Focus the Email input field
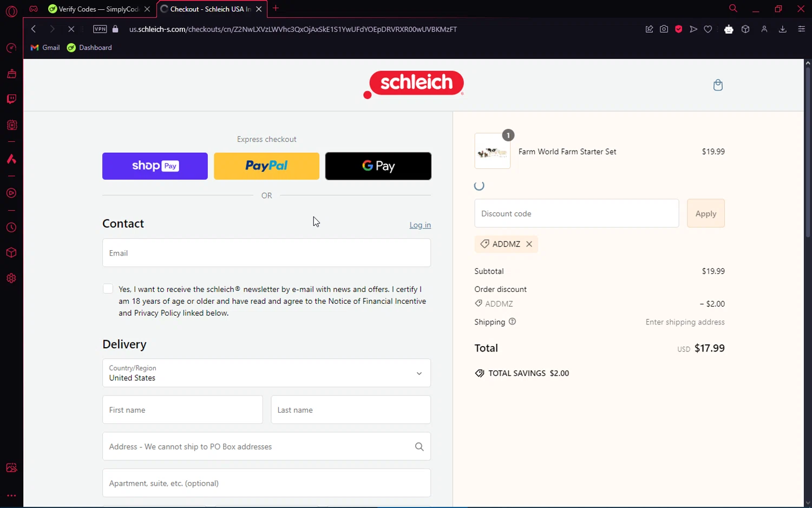812x508 pixels. pos(266,253)
